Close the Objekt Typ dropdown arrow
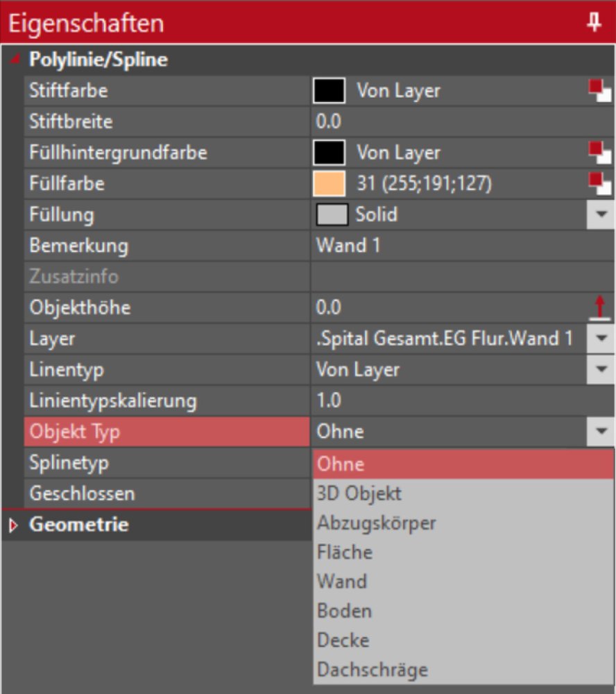The height and width of the screenshot is (694, 616). [x=599, y=432]
